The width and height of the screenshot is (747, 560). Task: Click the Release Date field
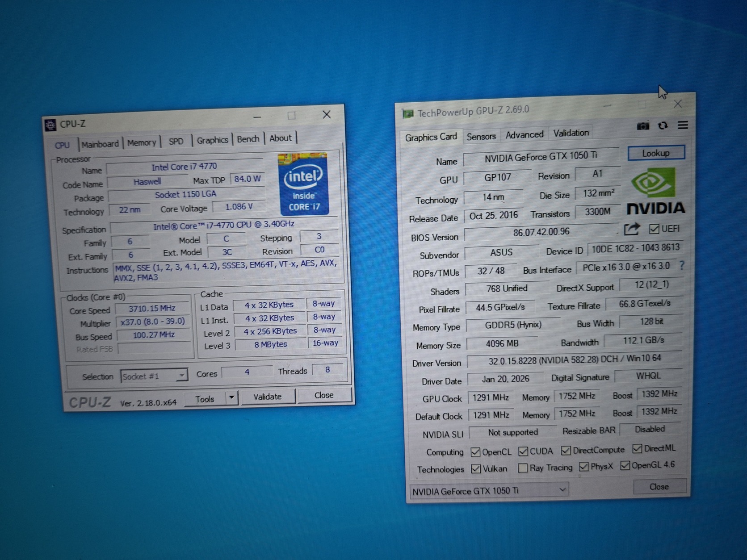coord(494,216)
